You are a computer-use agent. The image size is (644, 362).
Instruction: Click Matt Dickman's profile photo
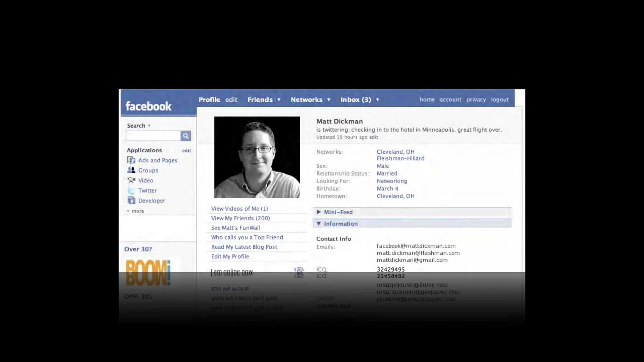click(257, 157)
